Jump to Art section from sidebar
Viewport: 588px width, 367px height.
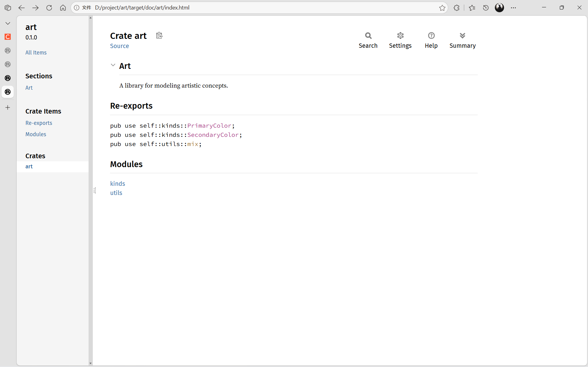coord(29,88)
